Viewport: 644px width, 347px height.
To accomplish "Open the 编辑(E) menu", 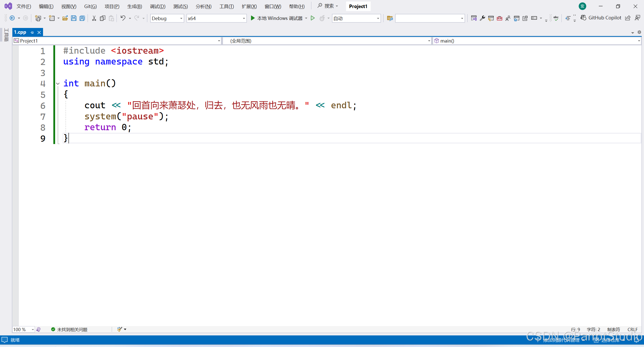I will tap(46, 6).
